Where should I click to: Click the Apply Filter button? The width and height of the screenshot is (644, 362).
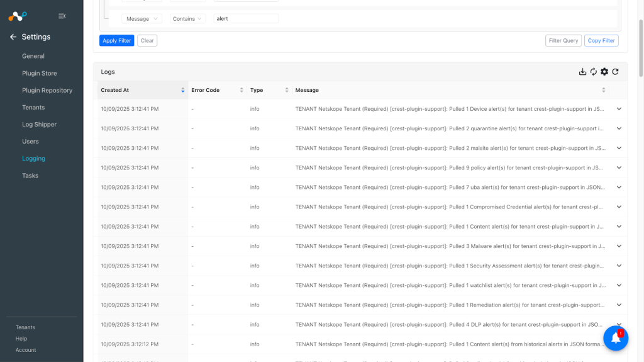point(116,41)
